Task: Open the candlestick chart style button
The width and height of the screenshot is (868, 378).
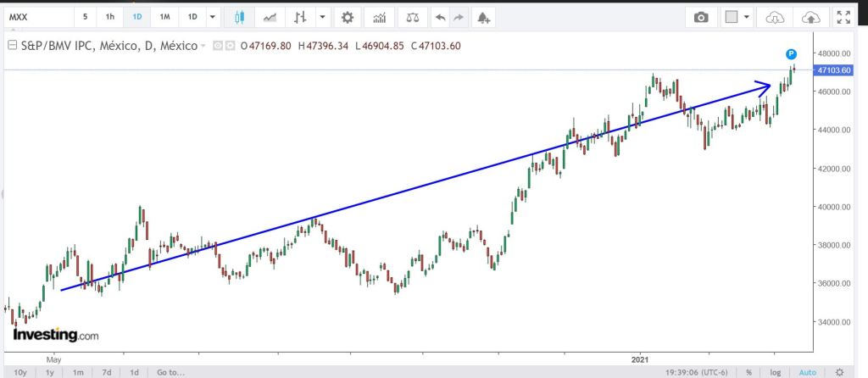Action: click(240, 17)
